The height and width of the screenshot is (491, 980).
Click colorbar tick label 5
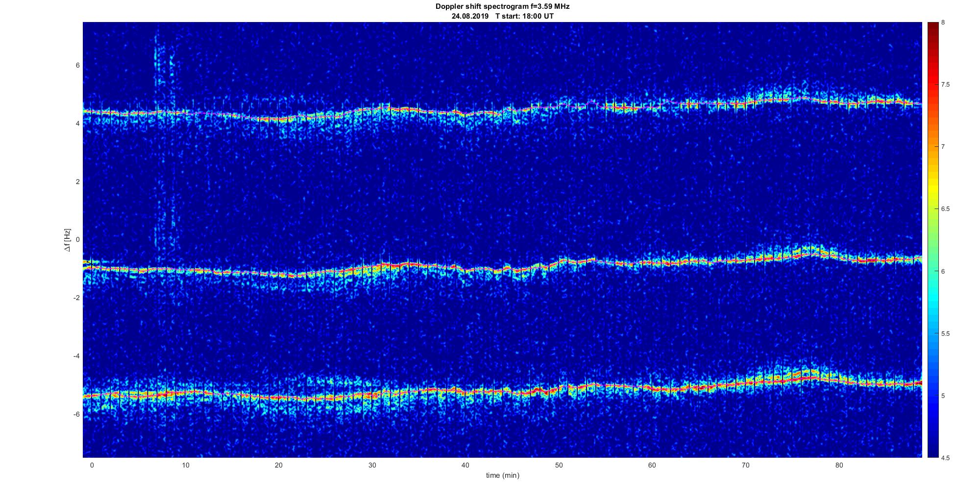click(x=943, y=396)
